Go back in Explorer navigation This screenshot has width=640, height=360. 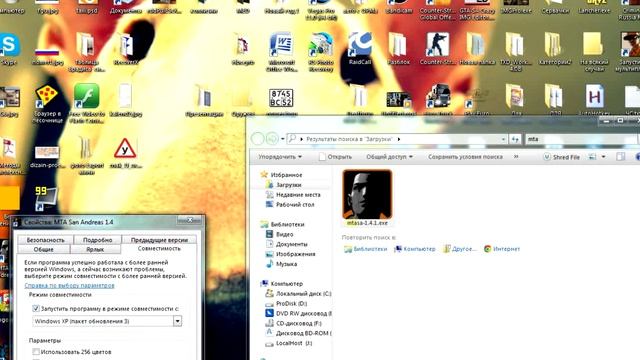coord(257,139)
